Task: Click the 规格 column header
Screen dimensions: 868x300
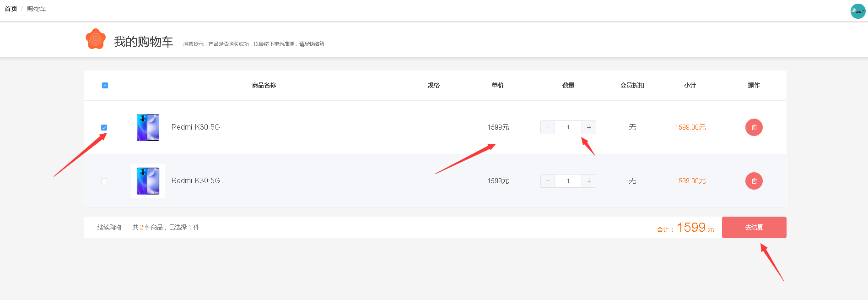Action: 434,85
